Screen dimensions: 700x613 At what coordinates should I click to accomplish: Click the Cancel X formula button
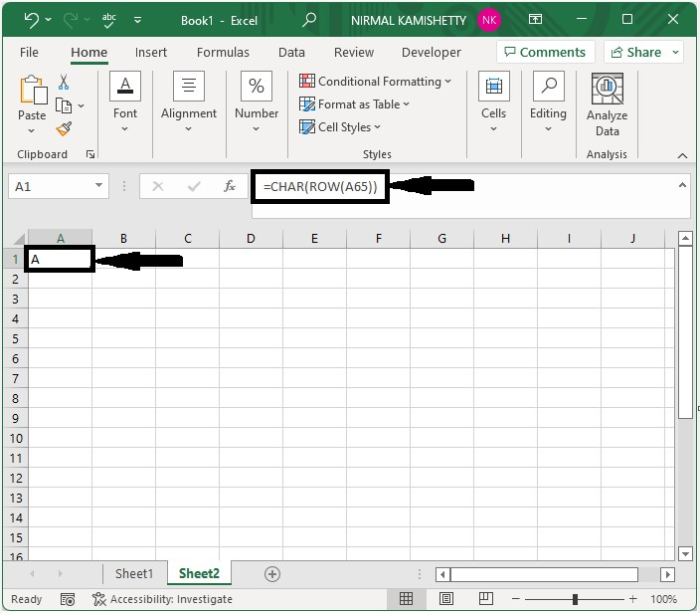point(158,186)
